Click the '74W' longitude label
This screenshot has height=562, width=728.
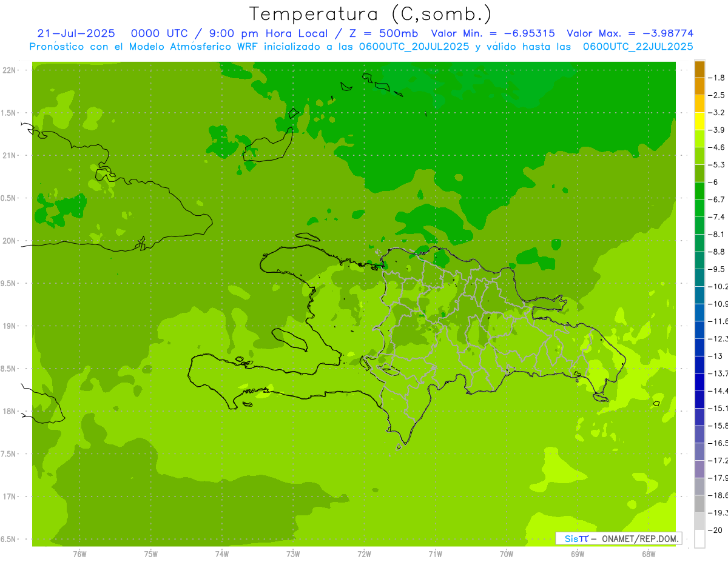coord(221,554)
